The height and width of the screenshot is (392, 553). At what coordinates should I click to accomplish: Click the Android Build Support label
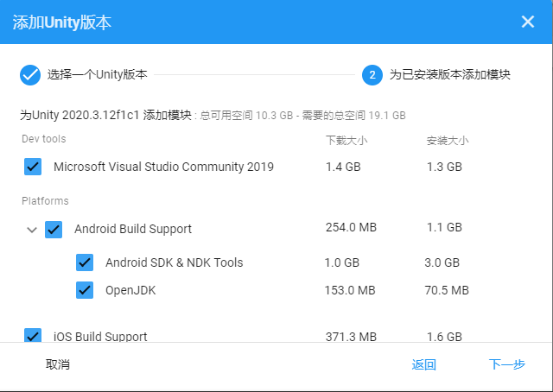click(x=133, y=229)
